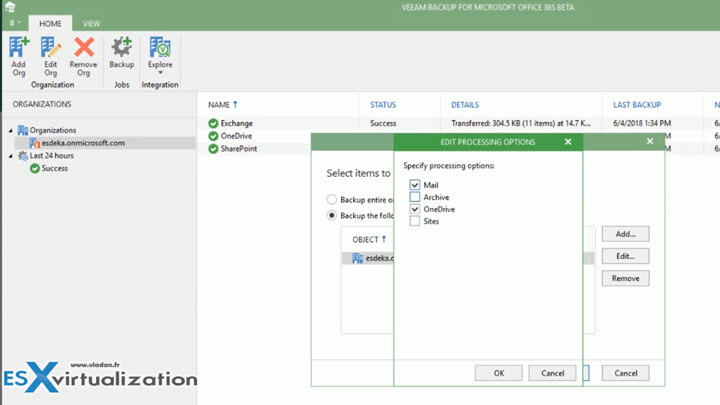The height and width of the screenshot is (405, 720).
Task: Click the Veeam app icon in the title bar
Action: [x=10, y=7]
